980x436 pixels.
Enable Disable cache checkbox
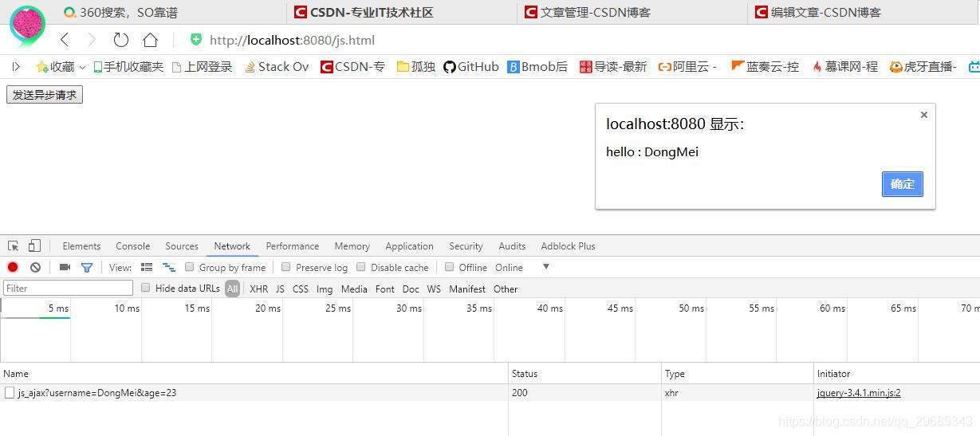[x=361, y=267]
